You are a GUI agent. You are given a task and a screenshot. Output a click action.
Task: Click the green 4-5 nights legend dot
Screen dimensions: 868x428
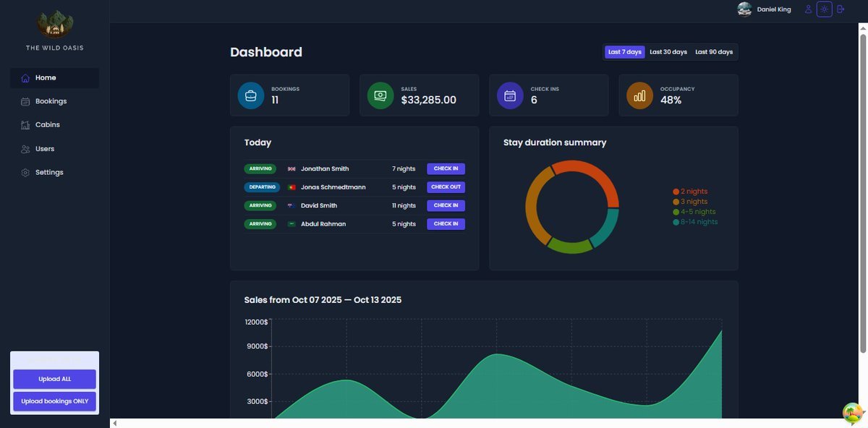coord(676,212)
